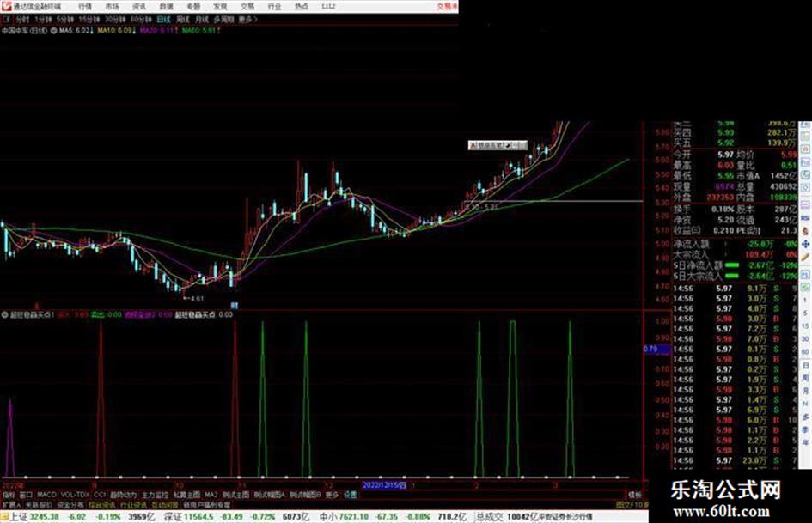The height and width of the screenshot is (523, 812).
Task: Open the 指标 selector
Action: tap(9, 495)
